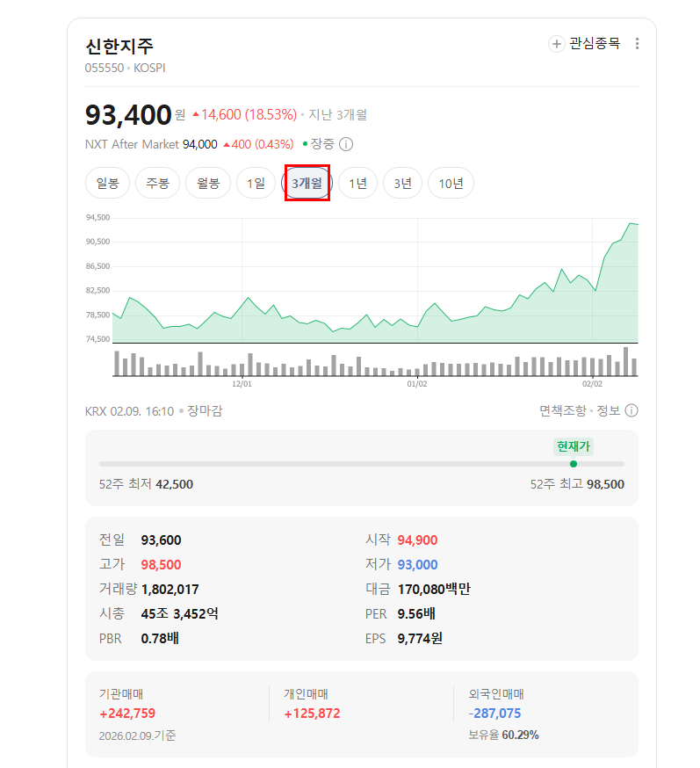Click the PBR value 0.78배

pyautogui.click(x=160, y=638)
